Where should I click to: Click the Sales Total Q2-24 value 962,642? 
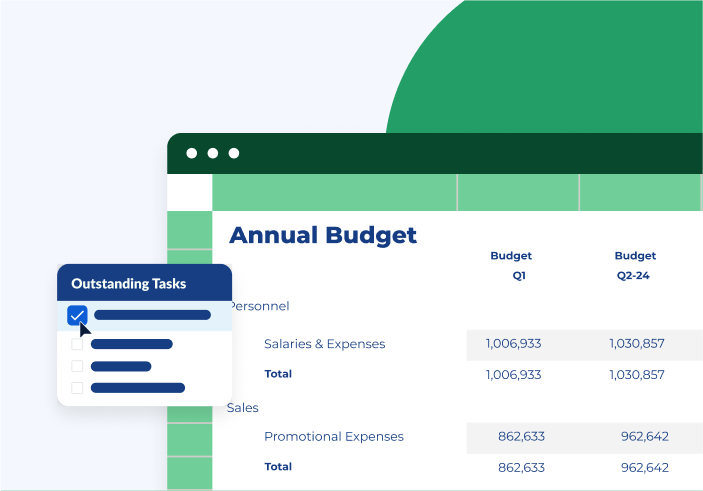pyautogui.click(x=645, y=468)
